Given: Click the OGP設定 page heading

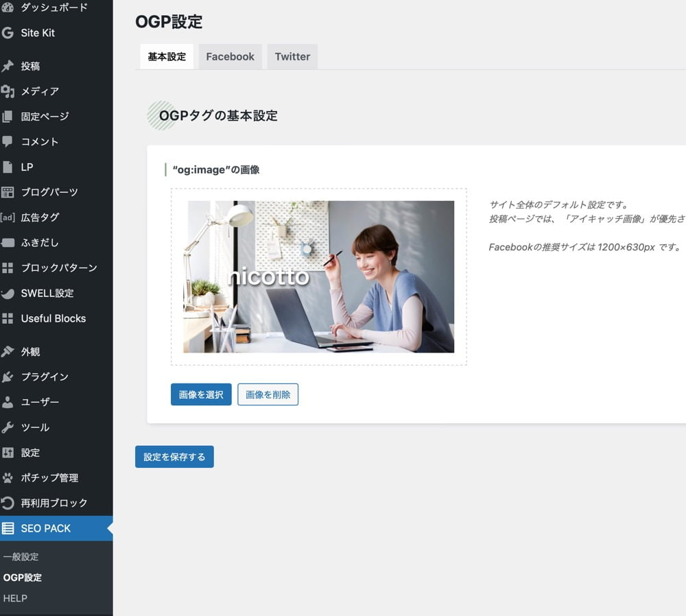Looking at the screenshot, I should pos(169,21).
